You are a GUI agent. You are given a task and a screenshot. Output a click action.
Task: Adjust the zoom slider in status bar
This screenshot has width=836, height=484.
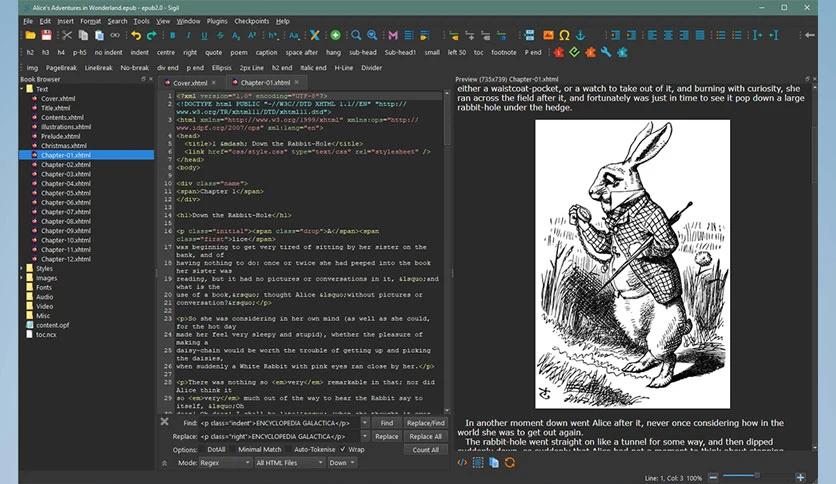tap(756, 475)
